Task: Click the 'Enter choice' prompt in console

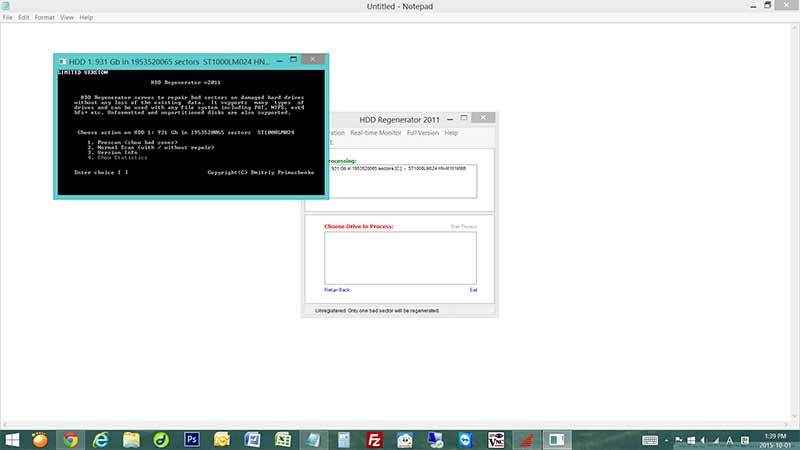Action: tap(101, 172)
